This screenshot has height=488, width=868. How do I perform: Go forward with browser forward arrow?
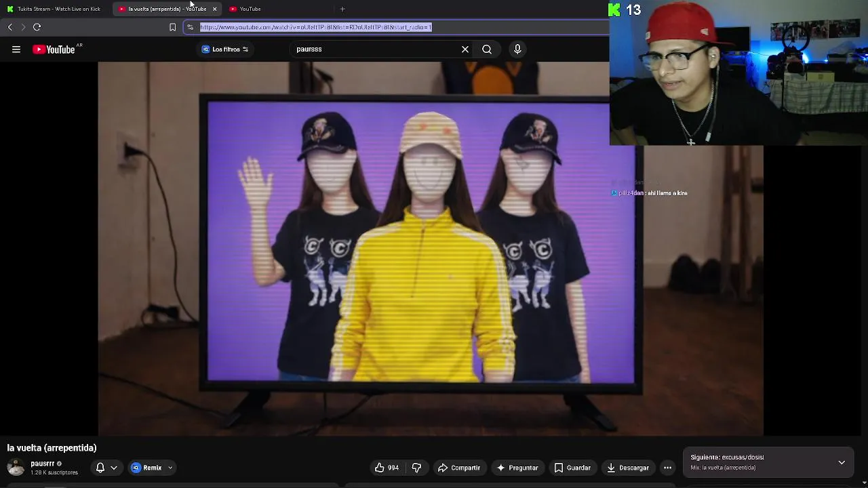tap(23, 27)
